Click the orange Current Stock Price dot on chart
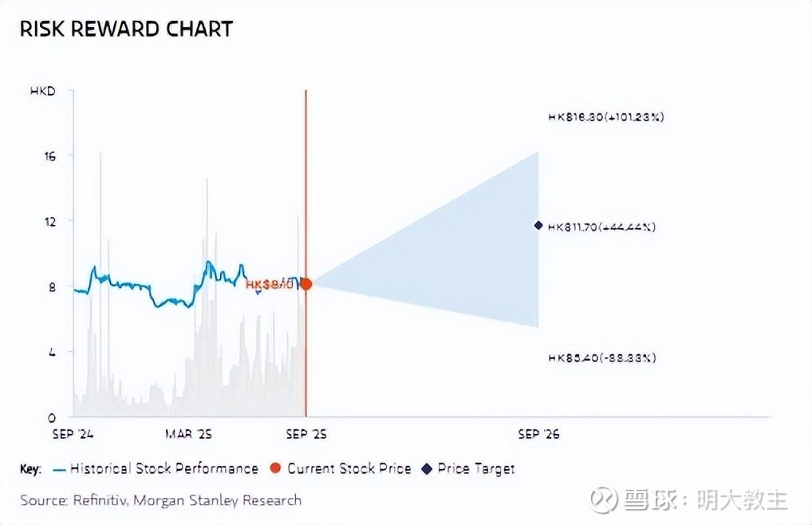 305,284
